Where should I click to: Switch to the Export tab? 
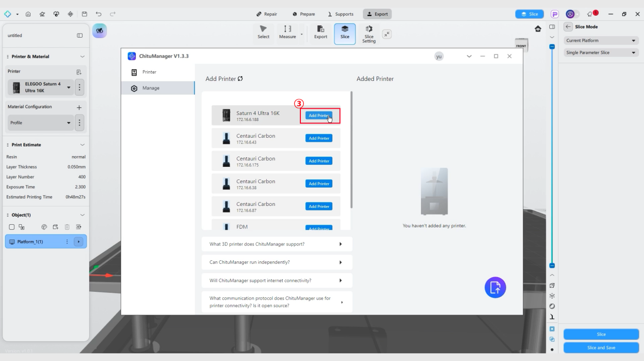coord(377,14)
